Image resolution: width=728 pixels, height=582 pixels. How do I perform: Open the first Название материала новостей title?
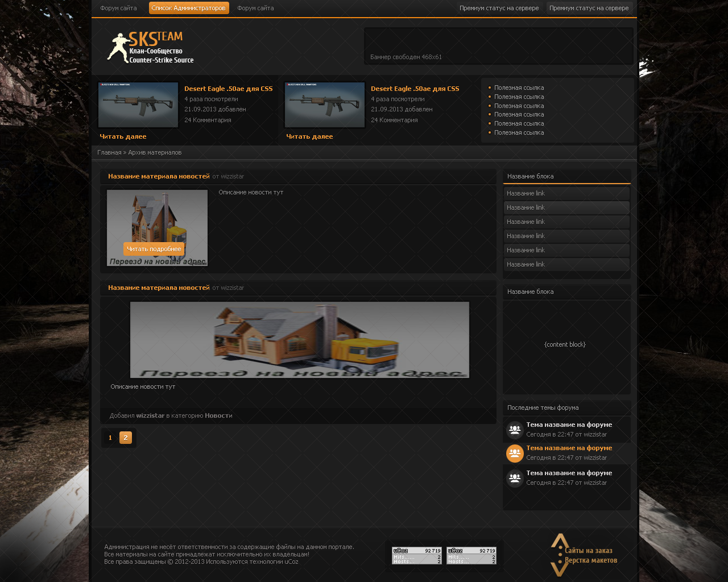point(159,176)
